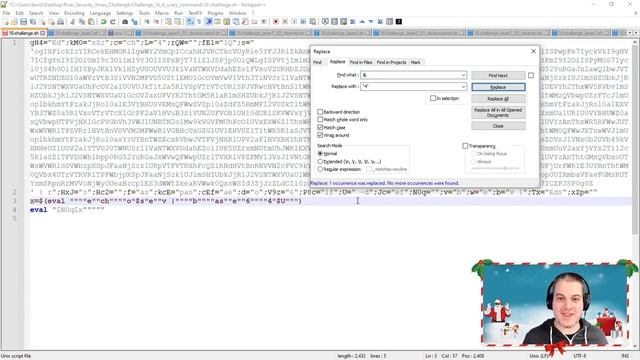Image resolution: width=640 pixels, height=360 pixels.
Task: Close the Replace dialog with X
Action: (x=533, y=51)
